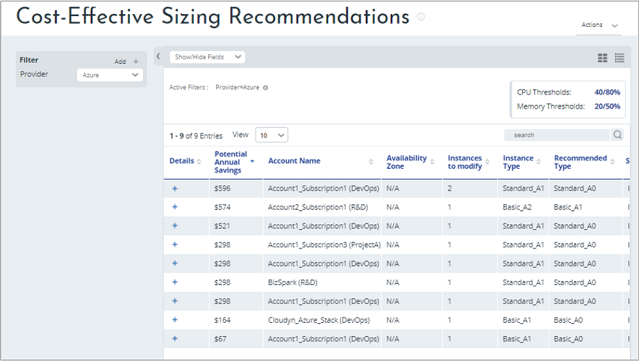Sort by Potential Annual Savings column

pyautogui.click(x=231, y=162)
